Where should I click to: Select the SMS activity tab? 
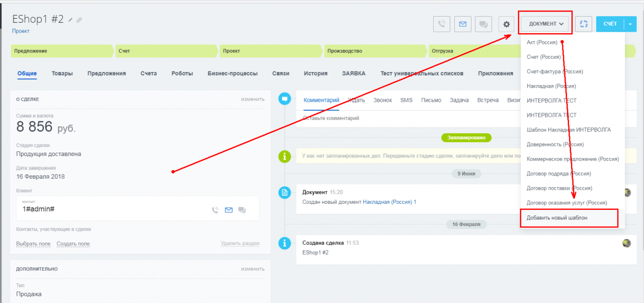(406, 100)
